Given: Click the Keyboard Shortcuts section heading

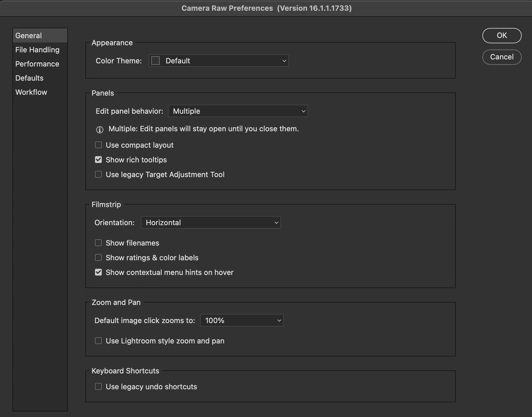Looking at the screenshot, I should tap(125, 371).
